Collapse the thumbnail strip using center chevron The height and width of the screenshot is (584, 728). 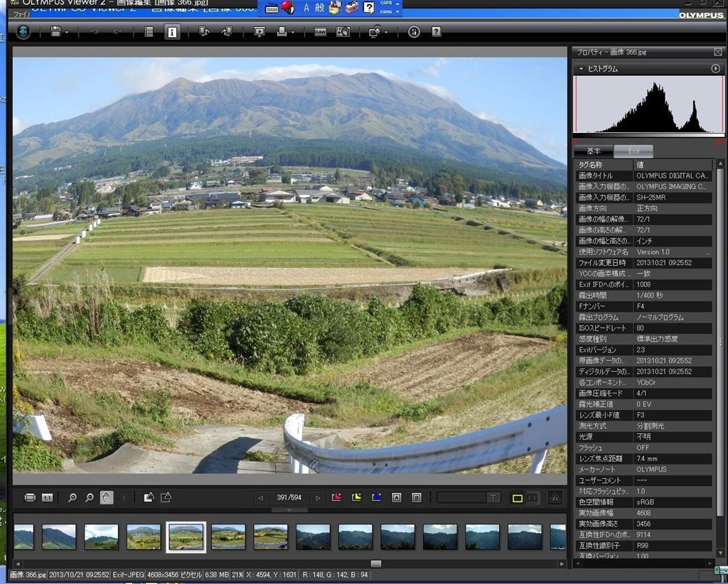tap(289, 510)
